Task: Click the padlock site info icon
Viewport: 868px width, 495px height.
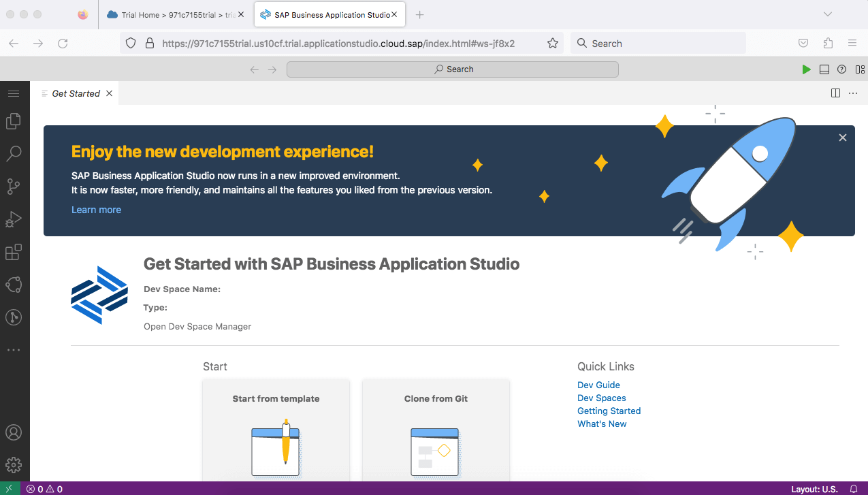Action: coord(150,43)
